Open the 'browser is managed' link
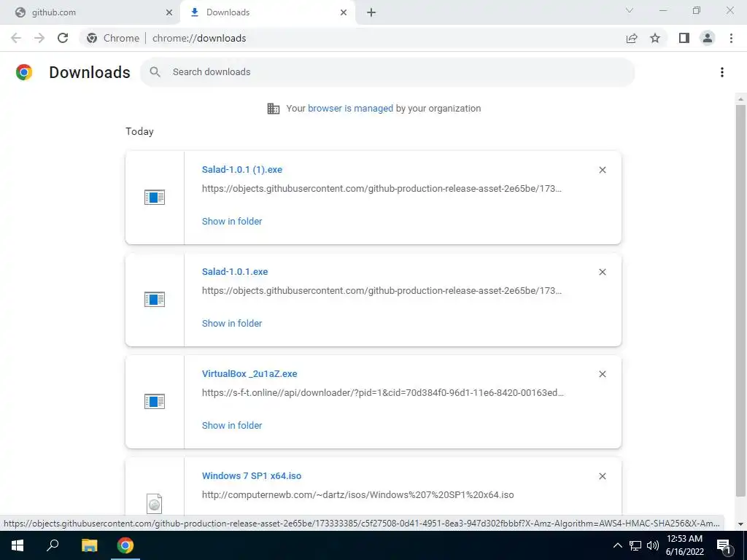The height and width of the screenshot is (560, 747). tap(350, 108)
